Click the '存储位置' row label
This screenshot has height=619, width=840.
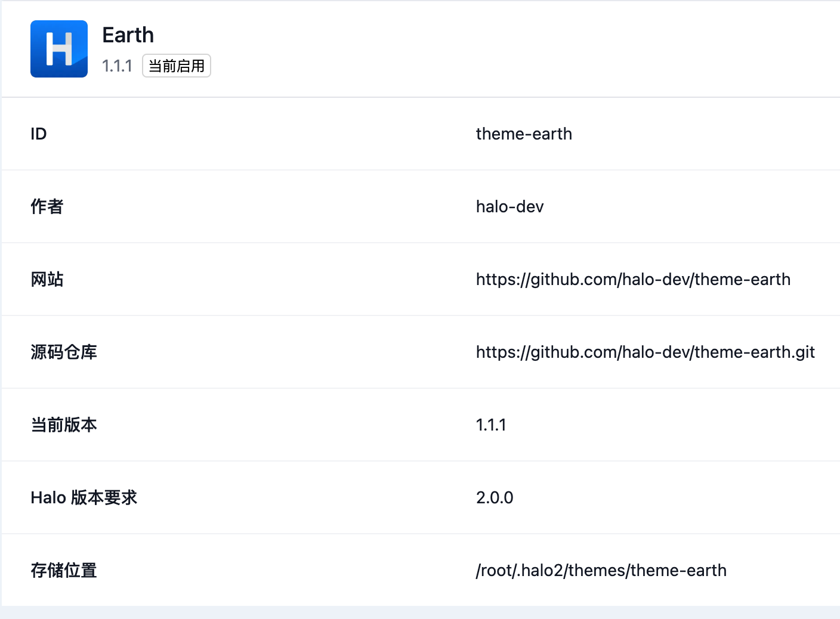coord(63,570)
